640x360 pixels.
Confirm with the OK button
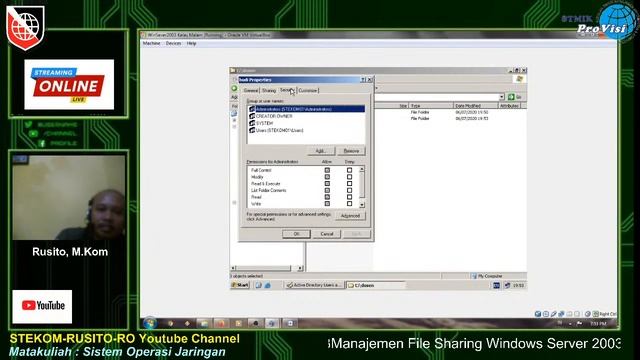[x=296, y=234]
